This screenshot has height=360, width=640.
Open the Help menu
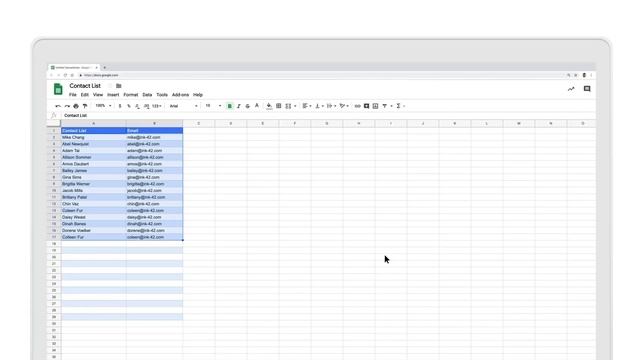(x=198, y=95)
